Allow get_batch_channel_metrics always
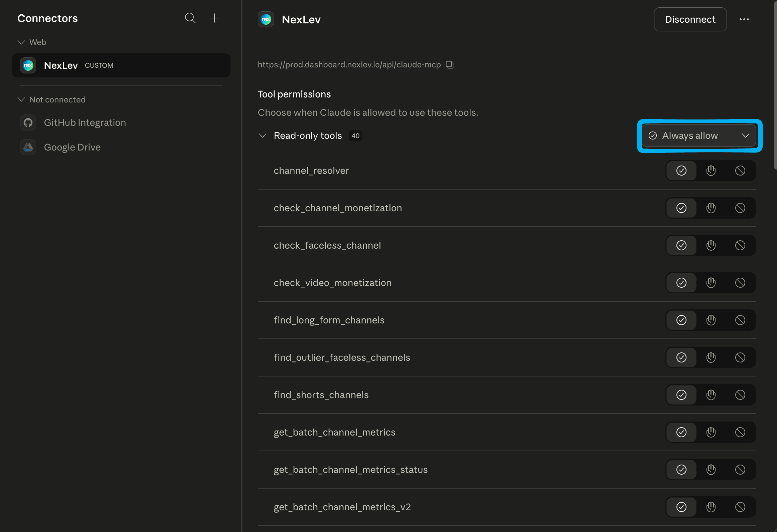777x532 pixels. click(x=681, y=433)
